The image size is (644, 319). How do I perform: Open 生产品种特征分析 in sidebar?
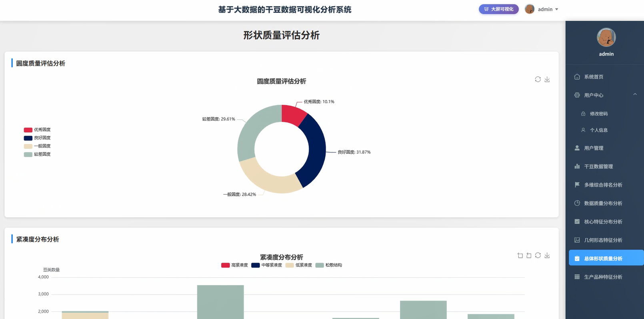pyautogui.click(x=604, y=277)
